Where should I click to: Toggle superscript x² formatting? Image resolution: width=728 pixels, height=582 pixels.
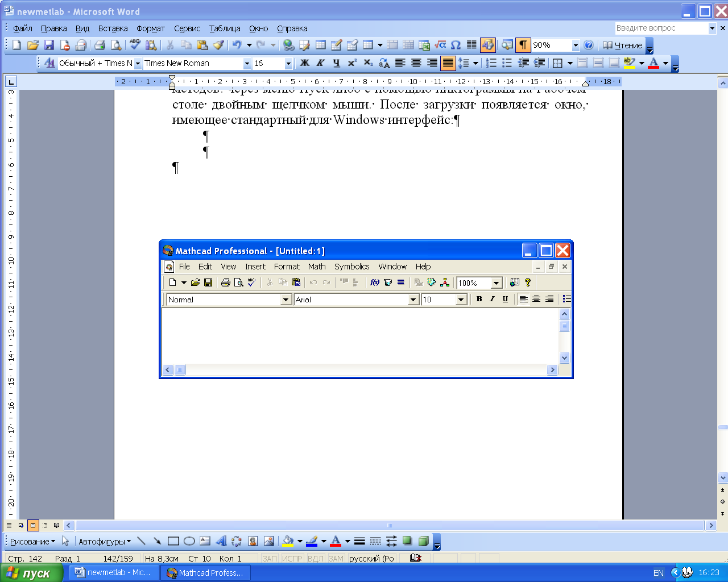353,63
